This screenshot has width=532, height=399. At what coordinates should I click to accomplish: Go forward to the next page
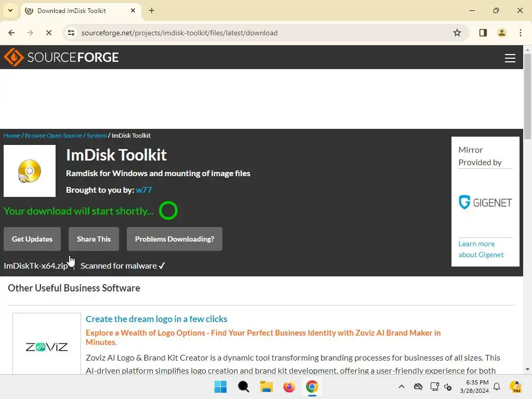click(30, 33)
